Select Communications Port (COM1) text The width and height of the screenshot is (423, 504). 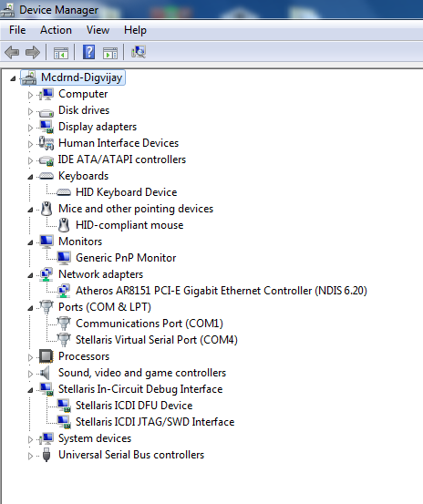pyautogui.click(x=150, y=324)
